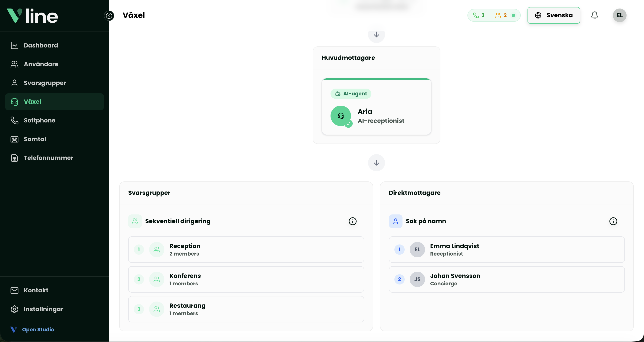Click the online agents indicator

[x=501, y=15]
